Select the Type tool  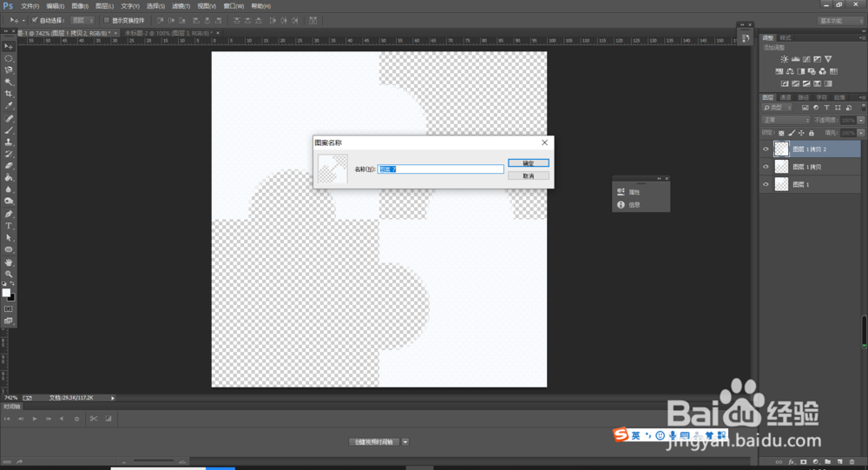[x=9, y=226]
